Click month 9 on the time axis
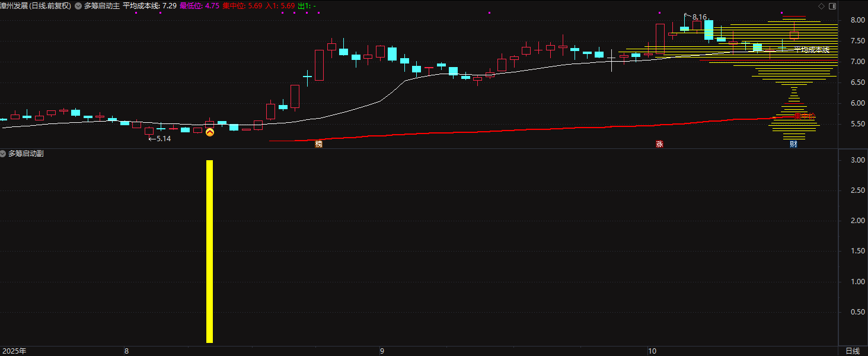This screenshot has width=868, height=356. [382, 351]
